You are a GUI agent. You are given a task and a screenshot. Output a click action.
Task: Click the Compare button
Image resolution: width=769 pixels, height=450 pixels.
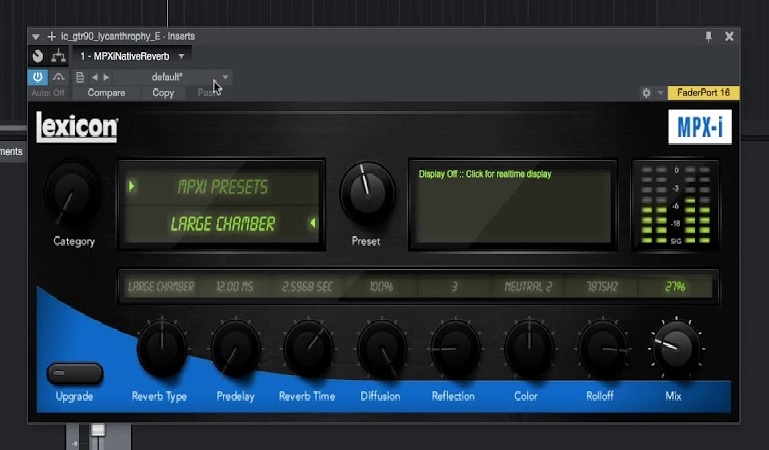[106, 93]
